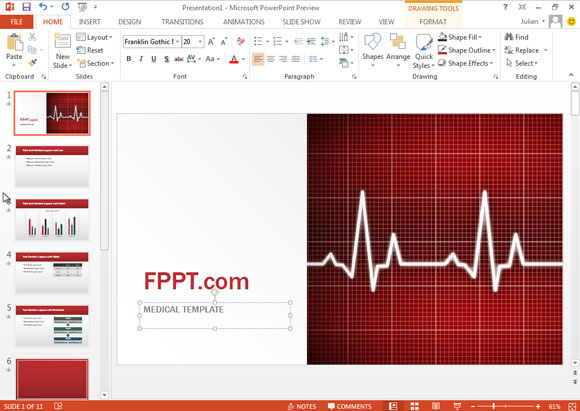Click the Format Painter brush icon
Screen dimensions: 580x411
pos(33,63)
